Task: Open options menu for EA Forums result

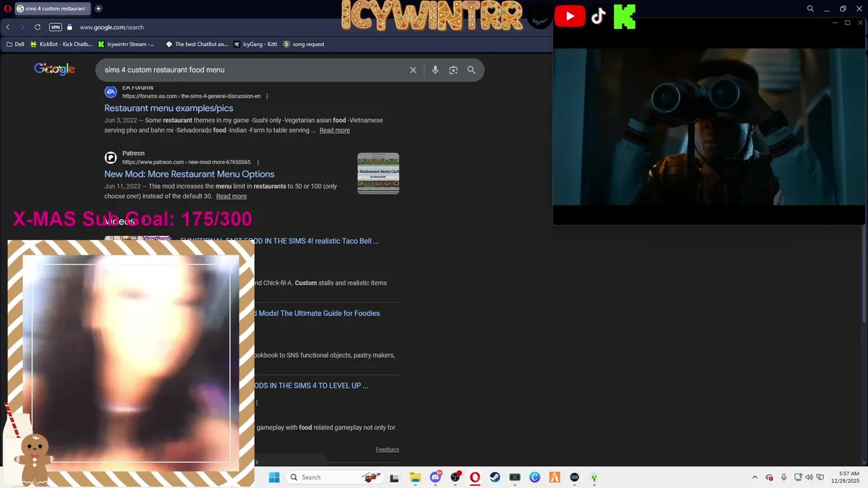Action: point(267,96)
